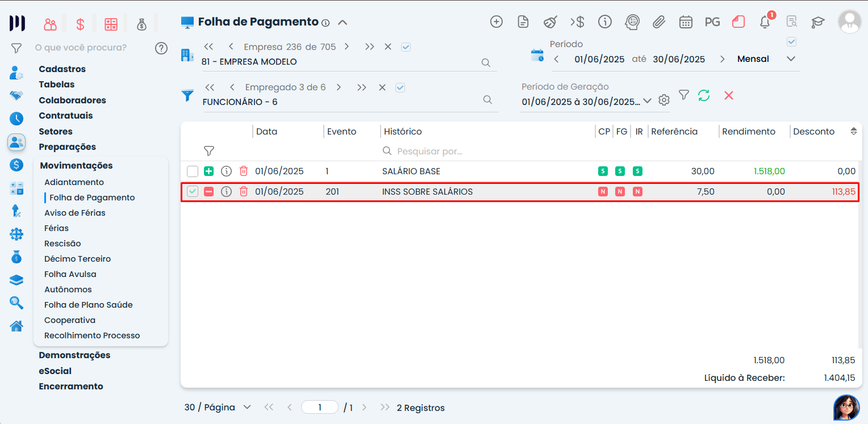This screenshot has height=424, width=868.
Task: Delete the INSS SOBRE SALÁRIOS row via trash icon
Action: click(244, 192)
